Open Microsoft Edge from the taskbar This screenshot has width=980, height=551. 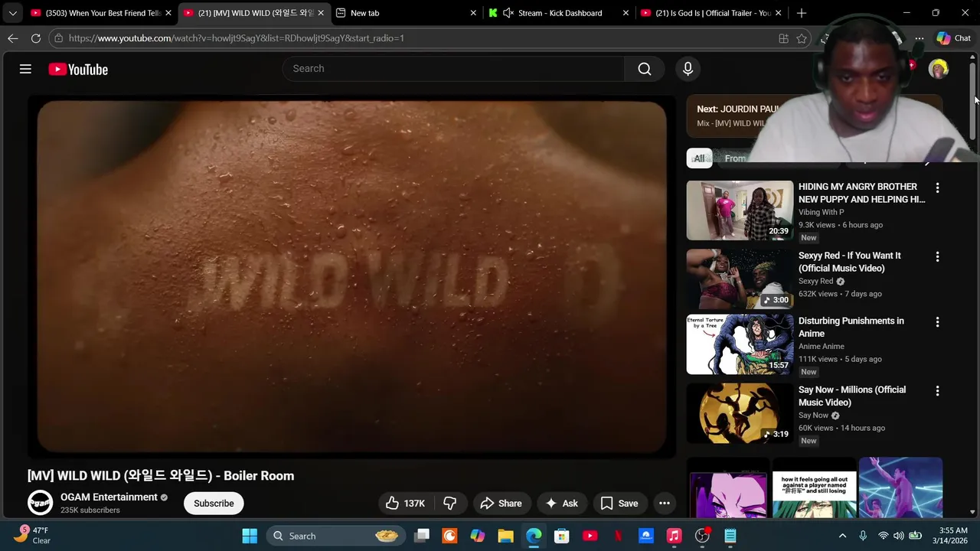534,536
